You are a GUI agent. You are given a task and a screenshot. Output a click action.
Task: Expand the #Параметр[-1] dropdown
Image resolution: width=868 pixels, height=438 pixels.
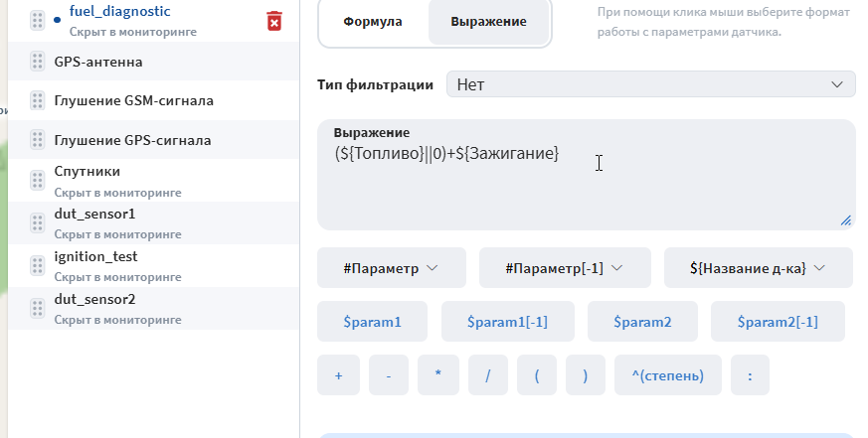pyautogui.click(x=565, y=268)
